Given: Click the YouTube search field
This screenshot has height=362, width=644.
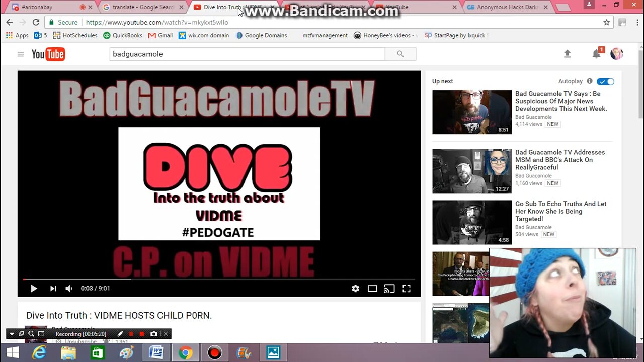Looking at the screenshot, I should tap(248, 54).
